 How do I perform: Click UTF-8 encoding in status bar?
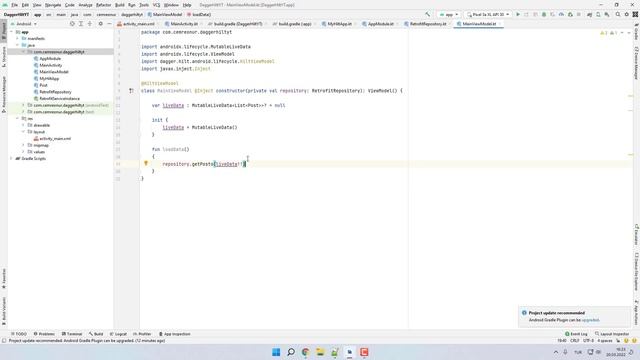tap(589, 340)
